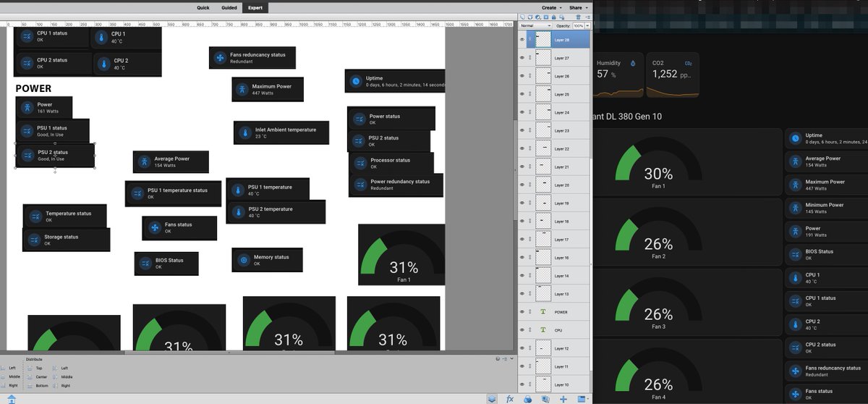The width and height of the screenshot is (868, 404).
Task: Open the Create dropdown menu
Action: tap(551, 7)
